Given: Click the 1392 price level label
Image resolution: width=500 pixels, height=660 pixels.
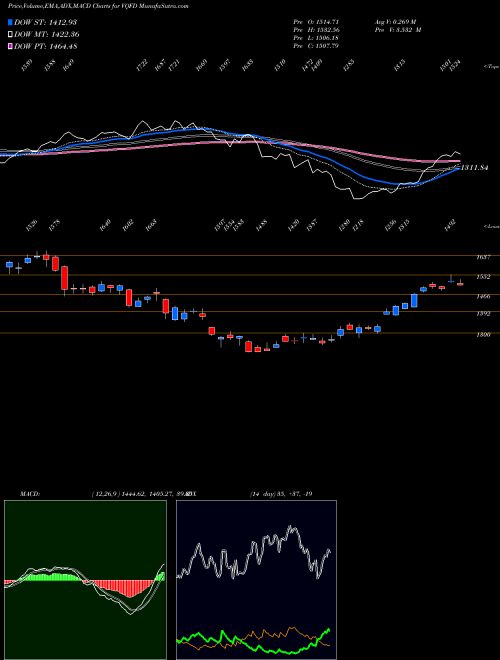Looking at the screenshot, I should point(483,314).
